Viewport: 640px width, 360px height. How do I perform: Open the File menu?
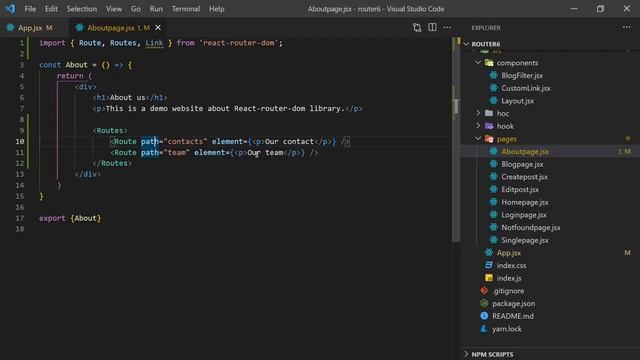coord(30,9)
